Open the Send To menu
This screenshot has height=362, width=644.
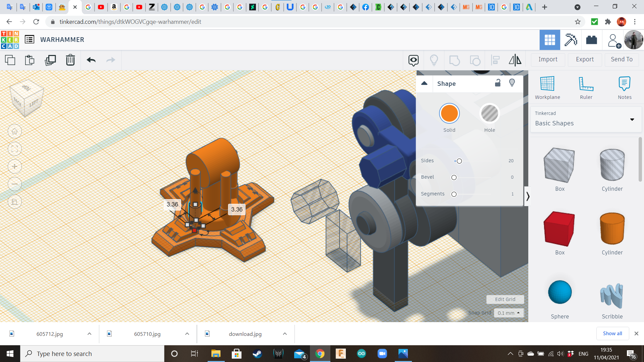pos(622,60)
